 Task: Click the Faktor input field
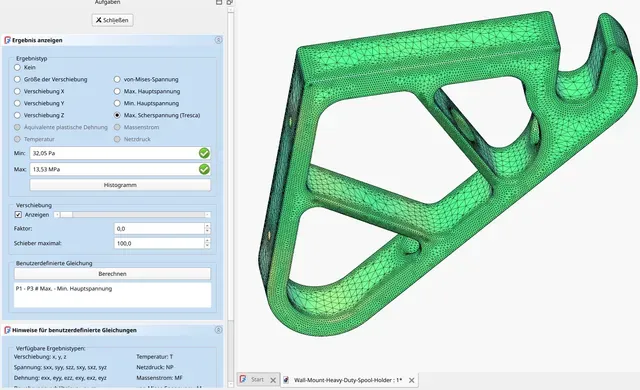tap(159, 228)
